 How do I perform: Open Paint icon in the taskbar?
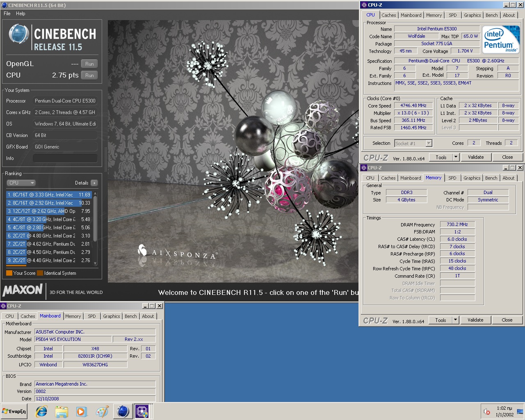tap(102, 411)
